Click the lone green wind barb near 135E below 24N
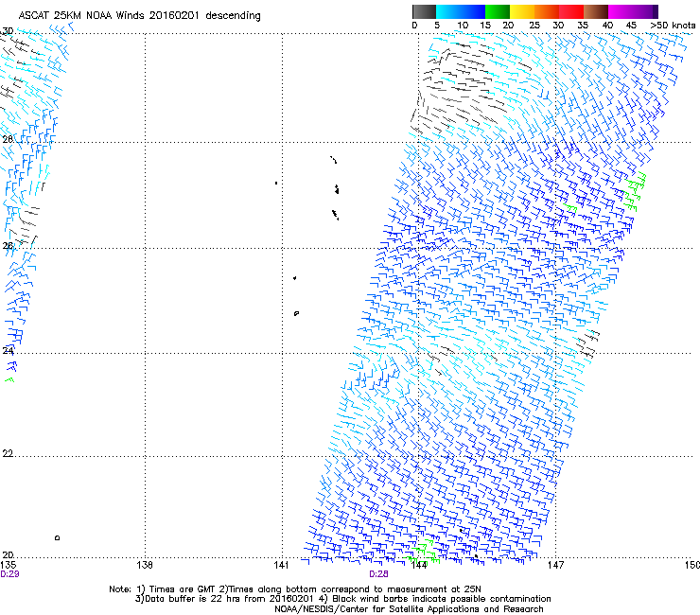 click(x=9, y=379)
